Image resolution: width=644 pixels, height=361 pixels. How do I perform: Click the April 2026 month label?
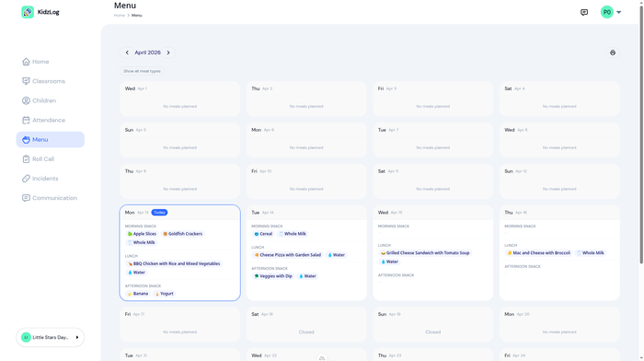(x=147, y=52)
